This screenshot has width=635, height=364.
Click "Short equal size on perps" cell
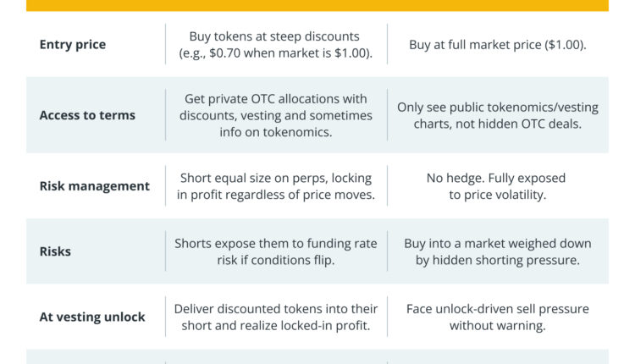[x=275, y=179]
